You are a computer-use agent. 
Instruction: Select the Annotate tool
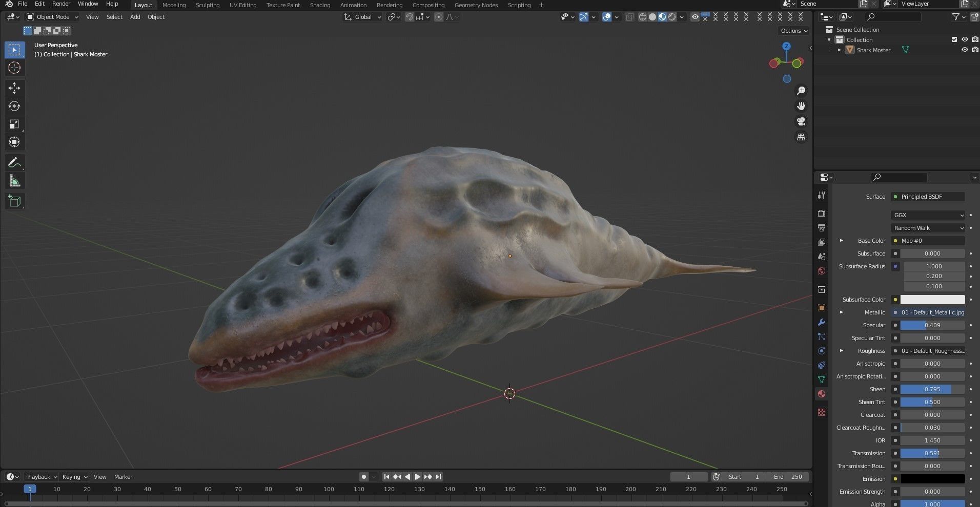(14, 163)
